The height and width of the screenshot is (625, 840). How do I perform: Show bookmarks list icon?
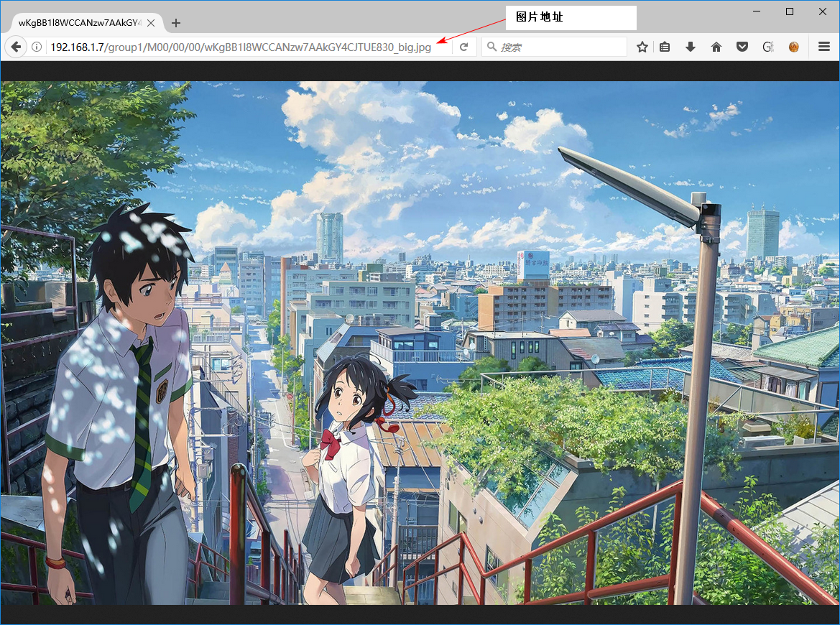pyautogui.click(x=664, y=47)
